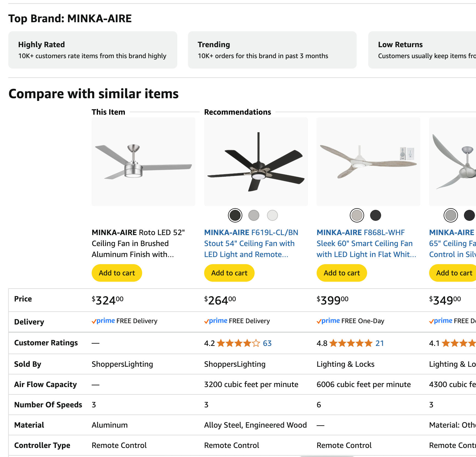Click the Trending brand card

tap(272, 50)
